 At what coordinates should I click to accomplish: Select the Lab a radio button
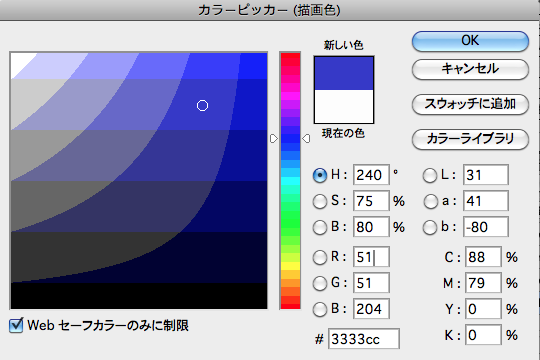point(430,201)
